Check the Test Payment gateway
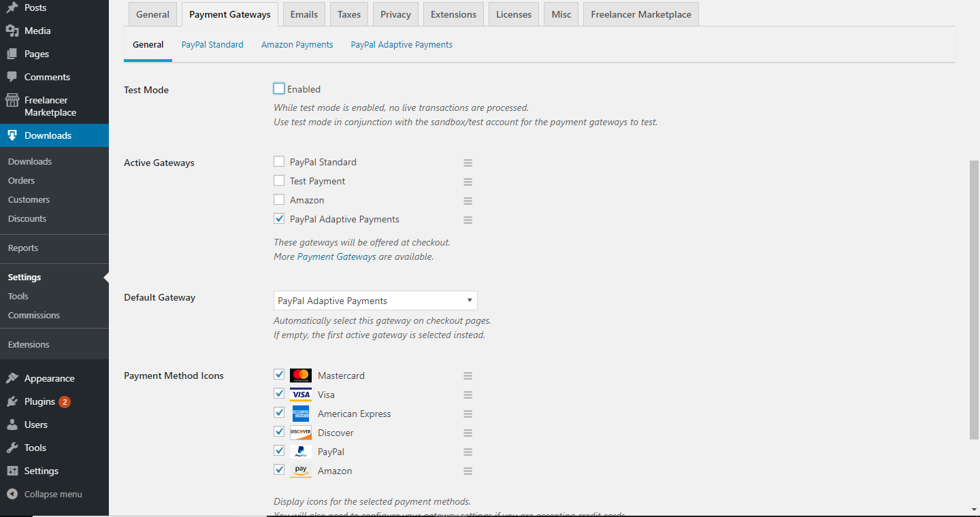Screen dimensions: 980x517 pos(279,180)
